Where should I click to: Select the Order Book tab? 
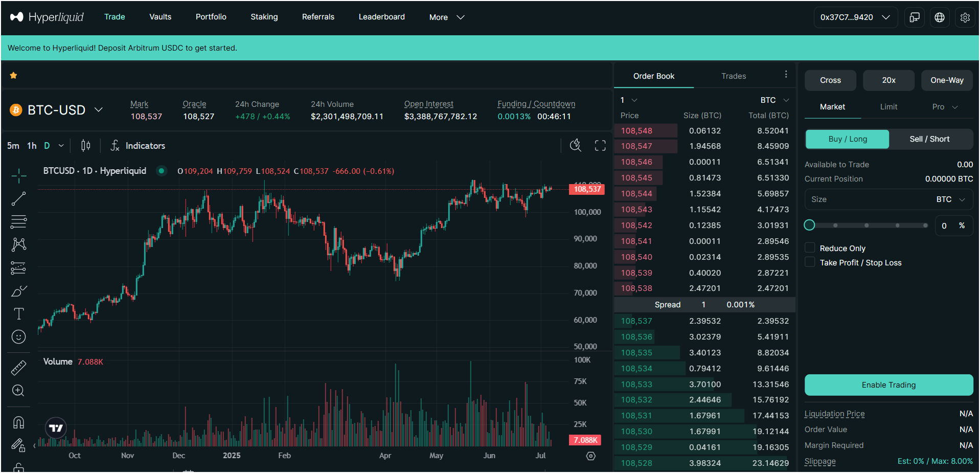654,76
